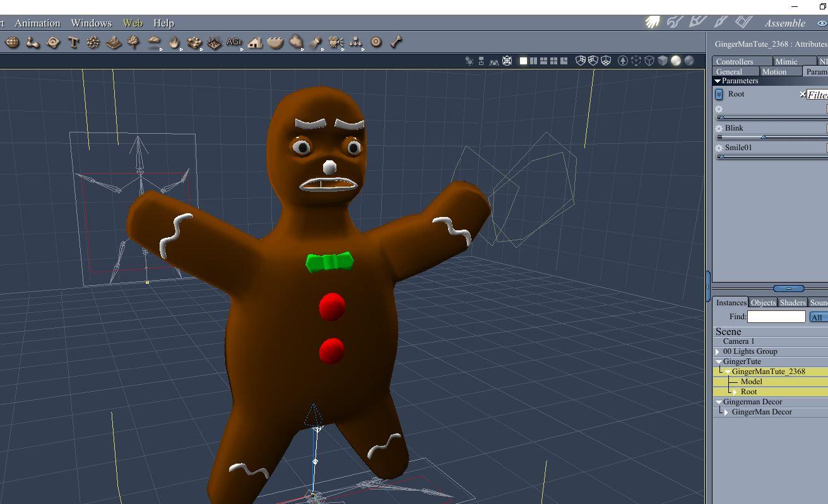This screenshot has height=504, width=828.
Task: Open the Windows menu
Action: click(91, 23)
